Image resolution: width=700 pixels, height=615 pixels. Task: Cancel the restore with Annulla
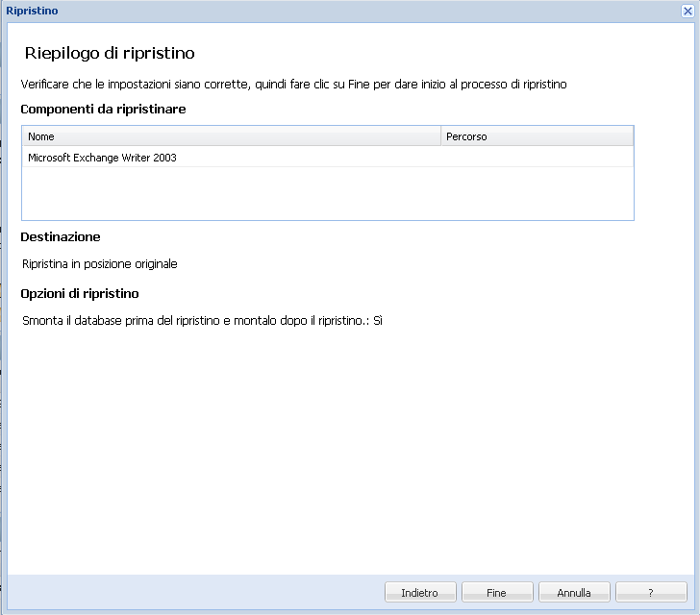[x=574, y=592]
